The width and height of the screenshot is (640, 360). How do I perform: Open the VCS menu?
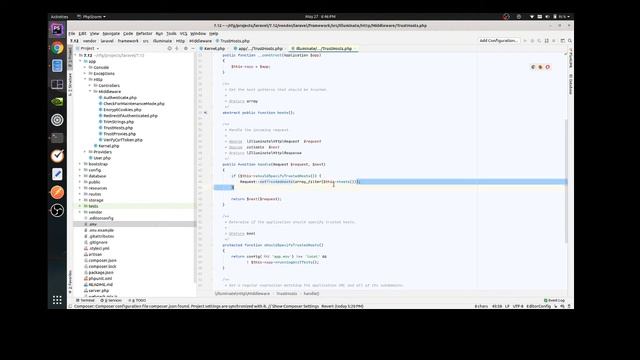[x=184, y=33]
